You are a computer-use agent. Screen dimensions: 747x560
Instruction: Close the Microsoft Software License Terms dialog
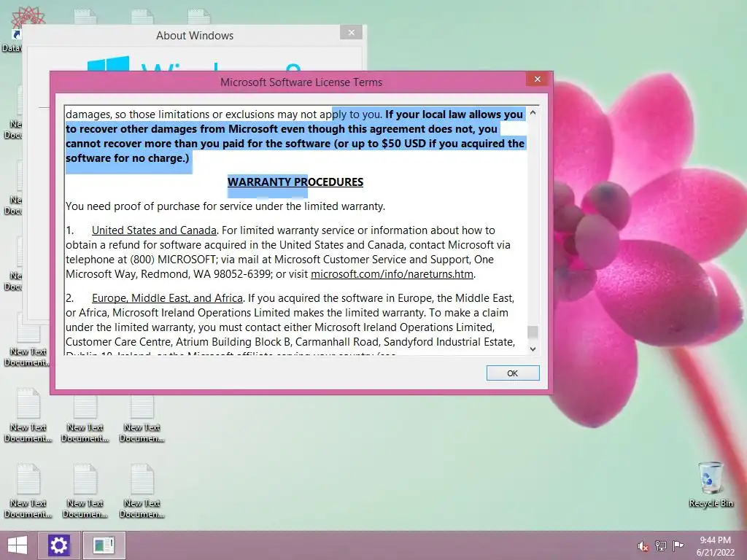(x=538, y=79)
